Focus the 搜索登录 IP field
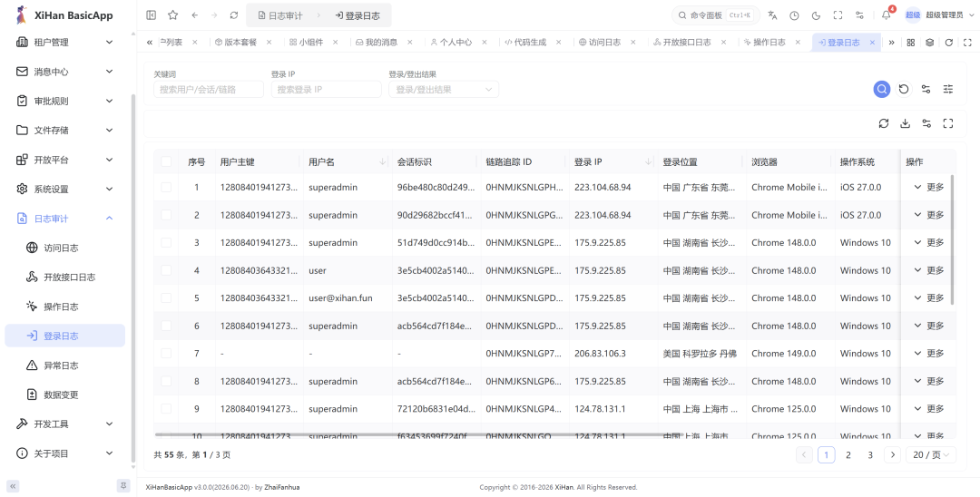Screen dimensions: 980x497 click(x=327, y=89)
